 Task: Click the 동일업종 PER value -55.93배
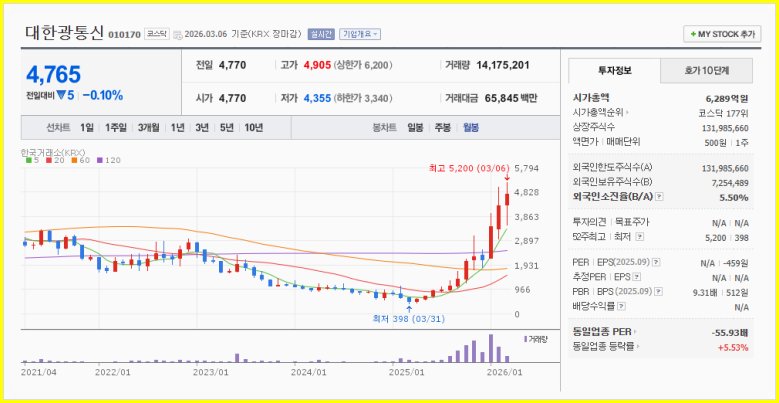click(730, 332)
